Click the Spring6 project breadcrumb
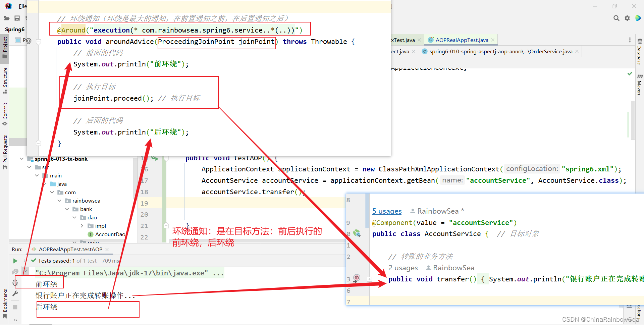This screenshot has height=325, width=644. 15,29
